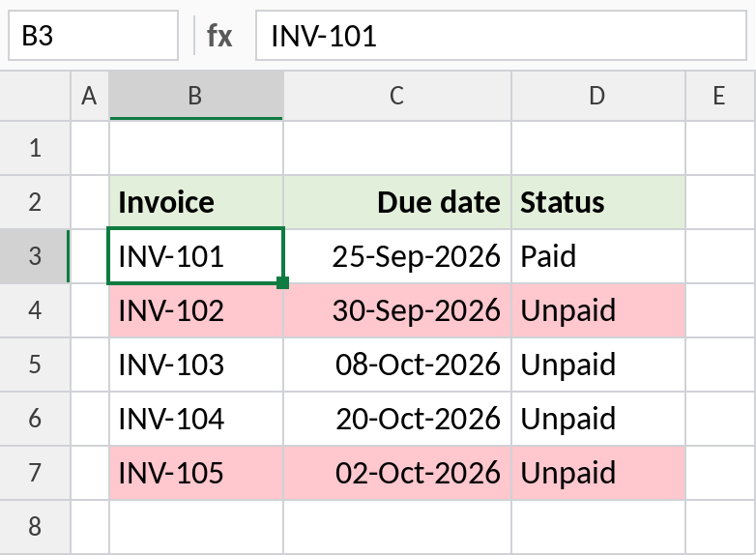Viewport: 756px width, 555px height.
Task: Select cell containing INV-102
Action: click(x=196, y=310)
